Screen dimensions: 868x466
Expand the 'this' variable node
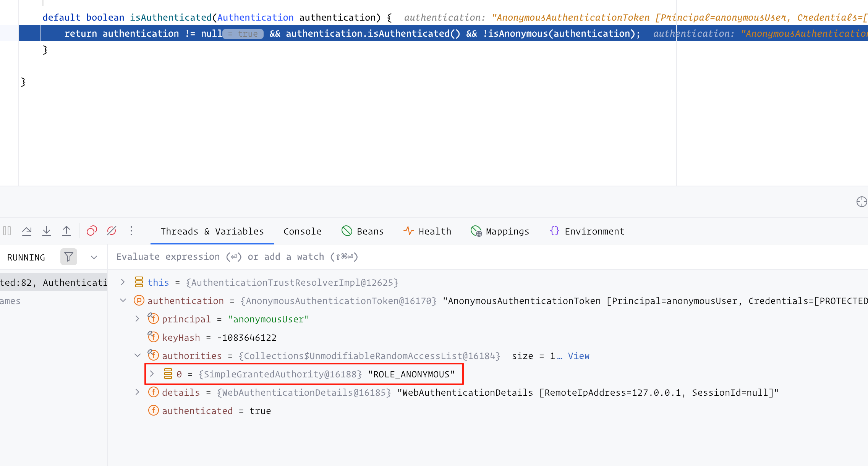[123, 282]
